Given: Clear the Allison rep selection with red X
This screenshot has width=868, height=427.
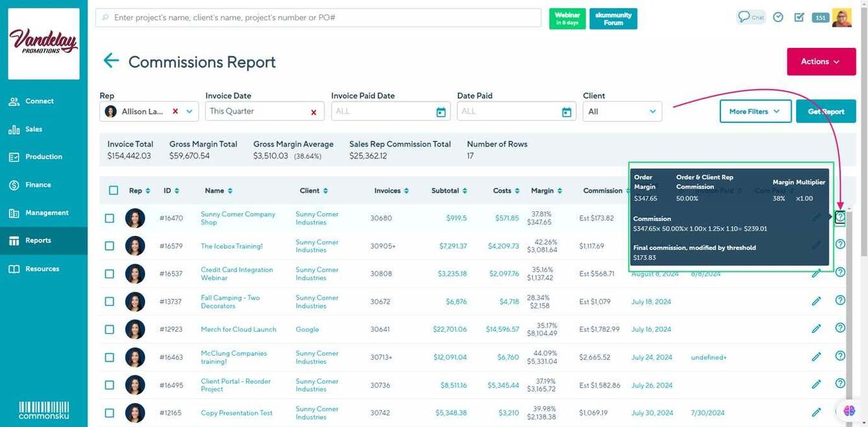Looking at the screenshot, I should pyautogui.click(x=175, y=111).
